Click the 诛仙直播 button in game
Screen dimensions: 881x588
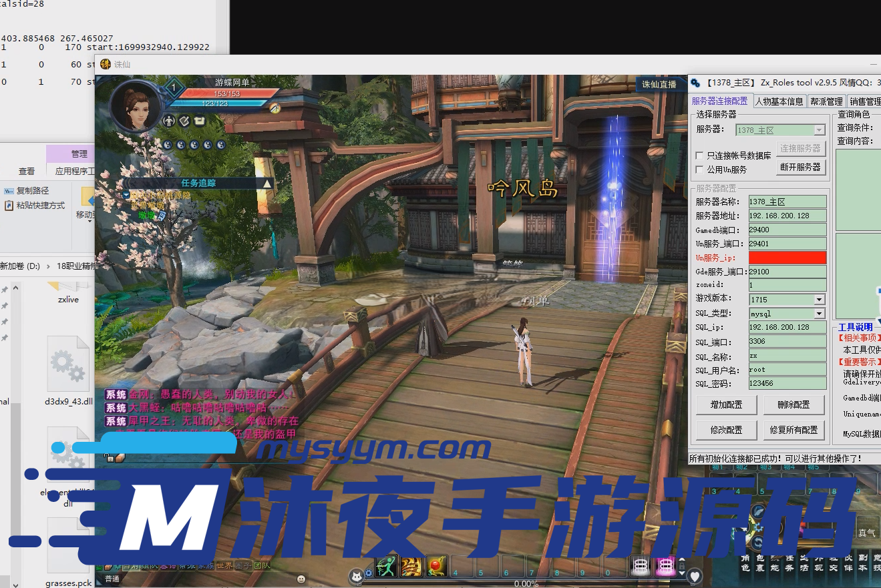[659, 84]
